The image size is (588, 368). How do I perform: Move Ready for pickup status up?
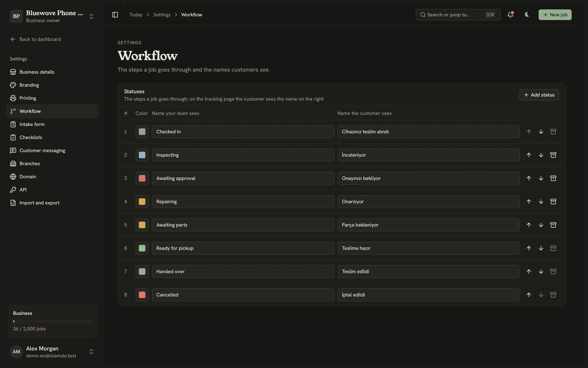click(529, 248)
